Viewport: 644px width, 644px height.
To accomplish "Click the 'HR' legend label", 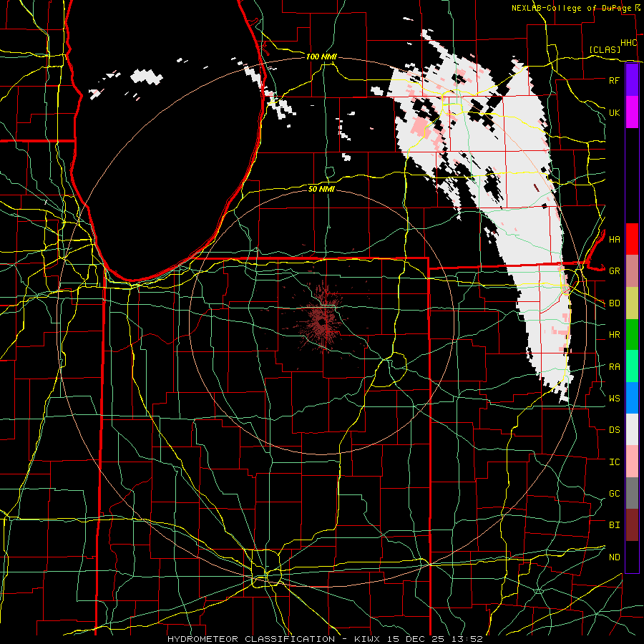I will click(x=614, y=335).
